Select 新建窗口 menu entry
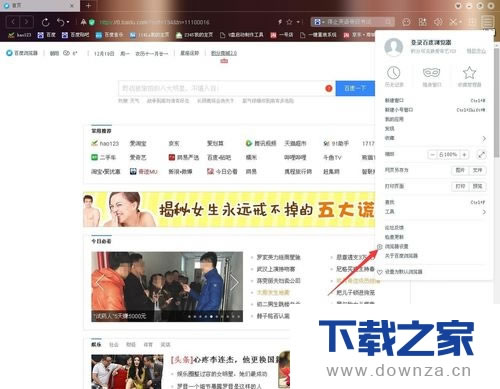This screenshot has width=500, height=389. point(394,100)
